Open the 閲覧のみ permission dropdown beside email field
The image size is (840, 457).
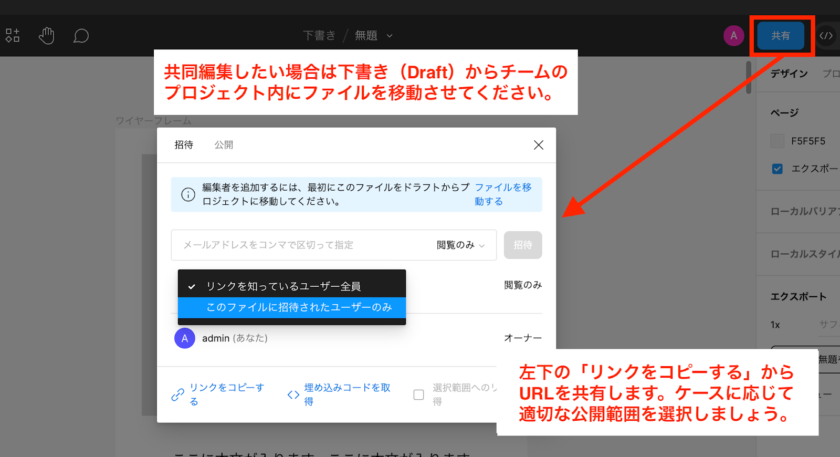(465, 245)
